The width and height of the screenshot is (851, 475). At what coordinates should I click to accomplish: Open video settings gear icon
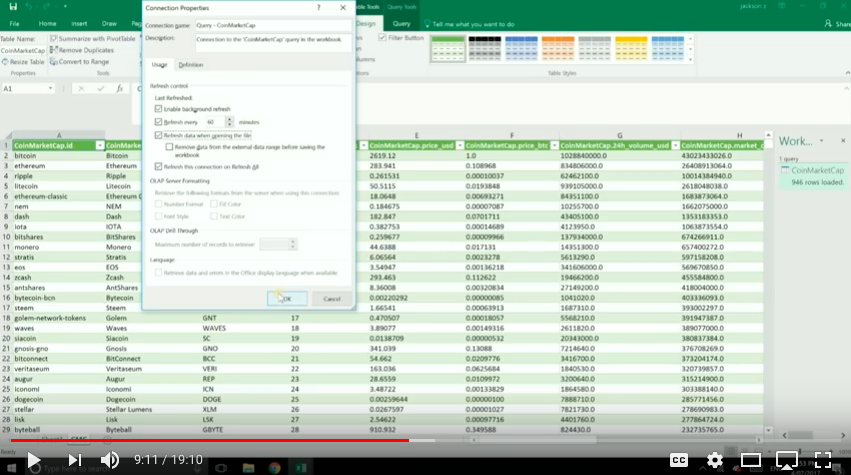(714, 460)
